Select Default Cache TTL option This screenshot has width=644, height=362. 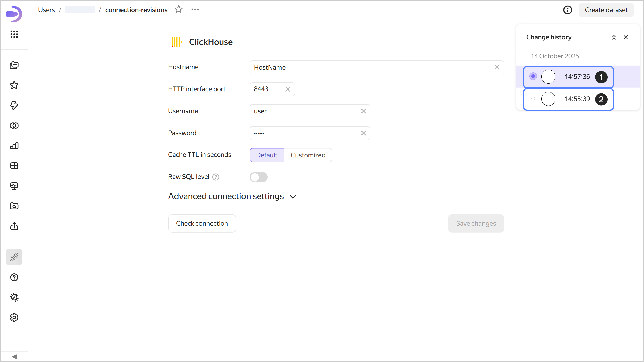[x=267, y=155]
